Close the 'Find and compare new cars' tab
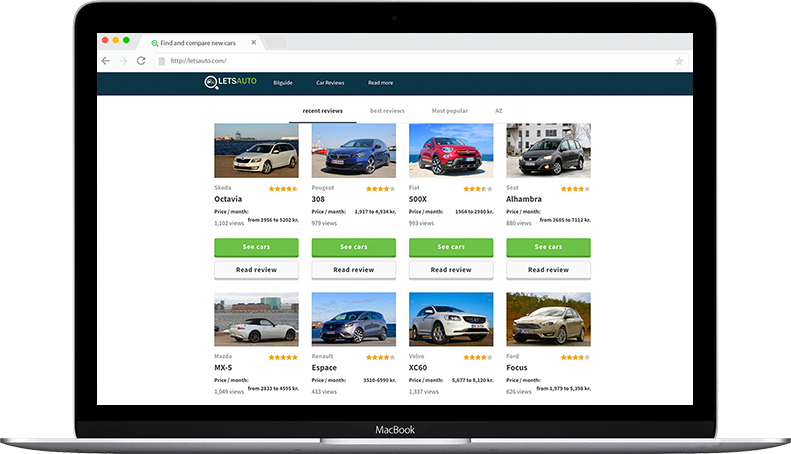 pos(254,42)
